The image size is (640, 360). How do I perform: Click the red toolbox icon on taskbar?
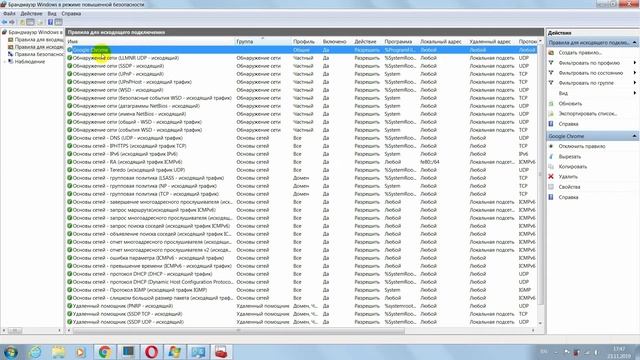[x=221, y=352]
